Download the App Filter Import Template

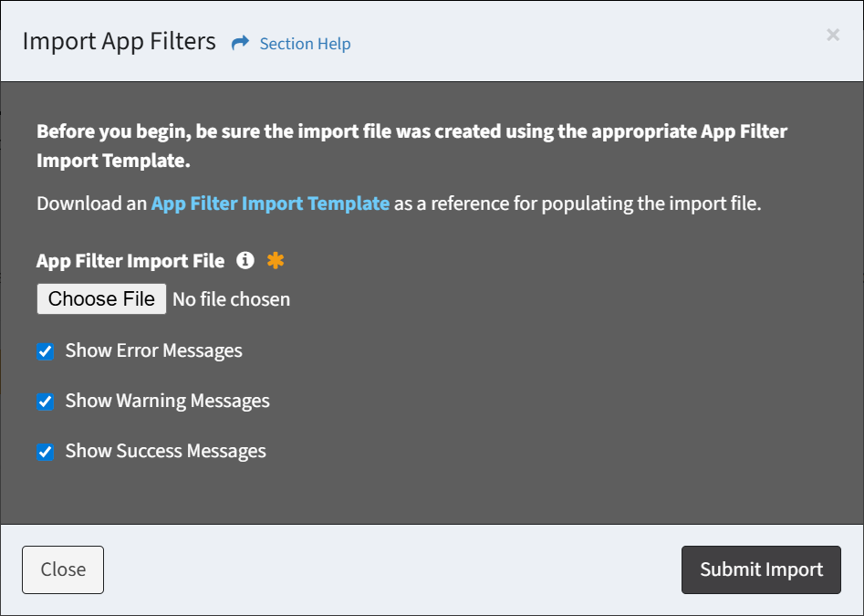(270, 204)
